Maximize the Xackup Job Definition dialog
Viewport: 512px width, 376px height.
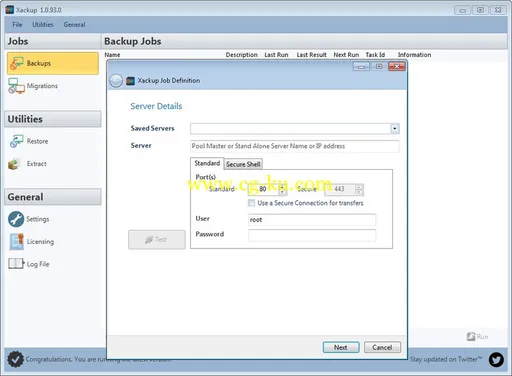pos(379,67)
